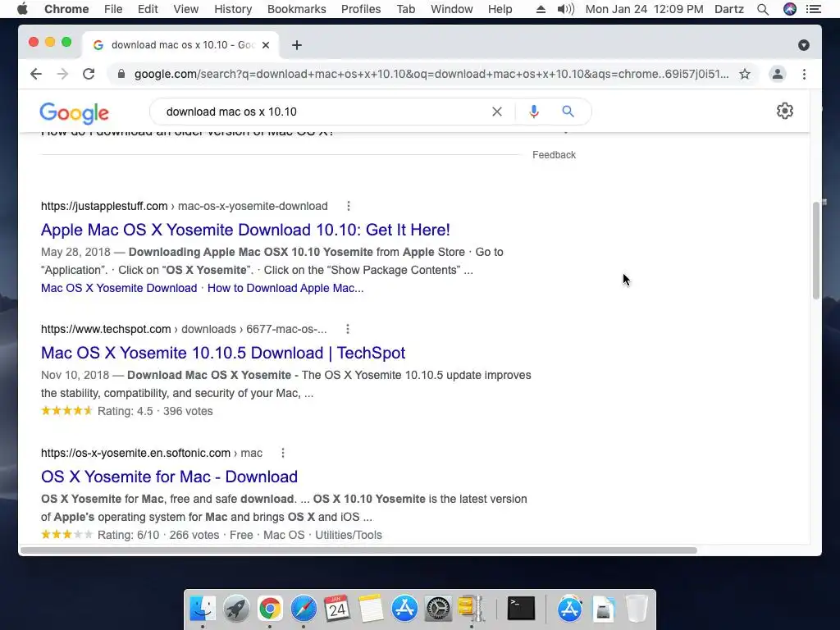Open System Preferences gear in Dock
This screenshot has height=630, width=840.
438,609
